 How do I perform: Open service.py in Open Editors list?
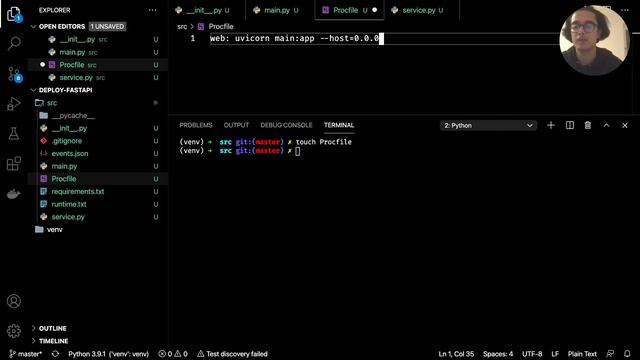click(98, 78)
